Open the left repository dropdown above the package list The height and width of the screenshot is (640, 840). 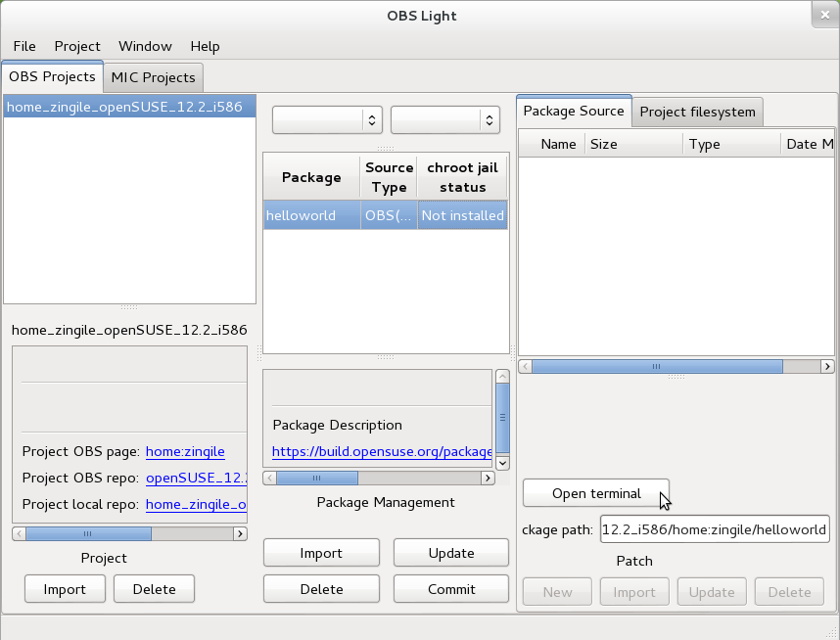tap(327, 119)
